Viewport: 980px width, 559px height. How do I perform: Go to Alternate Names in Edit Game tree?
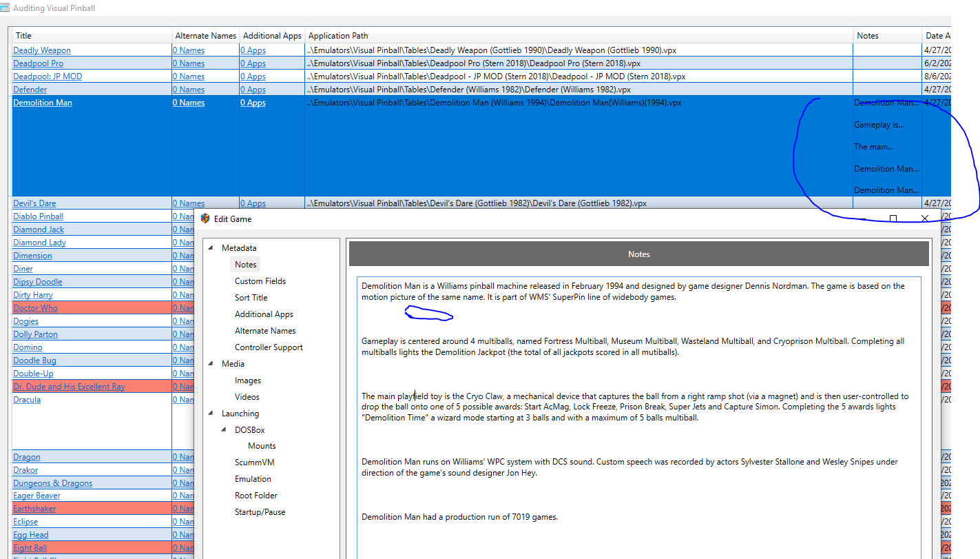click(265, 331)
